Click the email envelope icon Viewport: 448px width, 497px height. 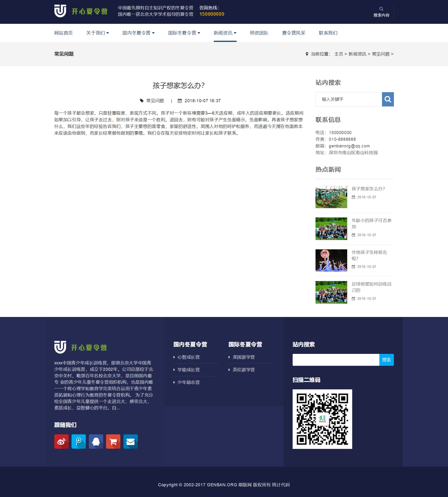point(130,442)
